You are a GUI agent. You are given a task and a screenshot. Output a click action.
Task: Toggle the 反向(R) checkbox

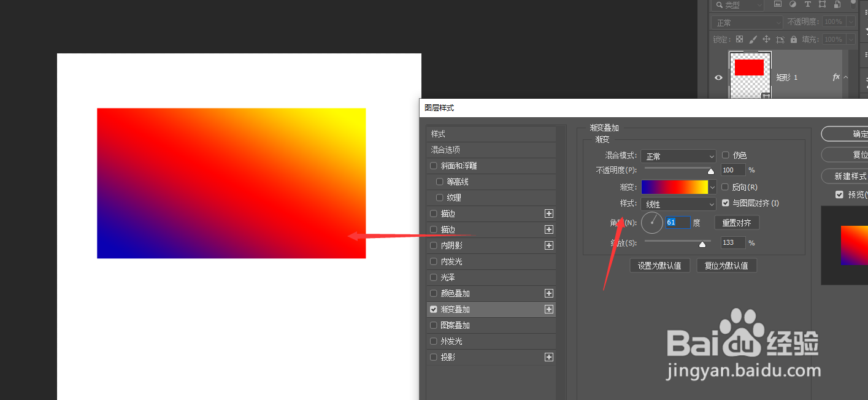coord(726,187)
